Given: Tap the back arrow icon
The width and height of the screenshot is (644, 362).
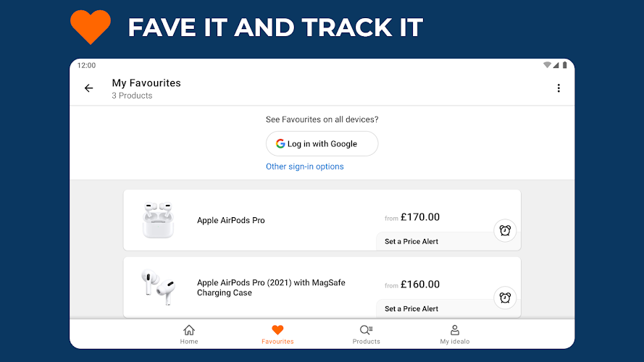Looking at the screenshot, I should 89,88.
